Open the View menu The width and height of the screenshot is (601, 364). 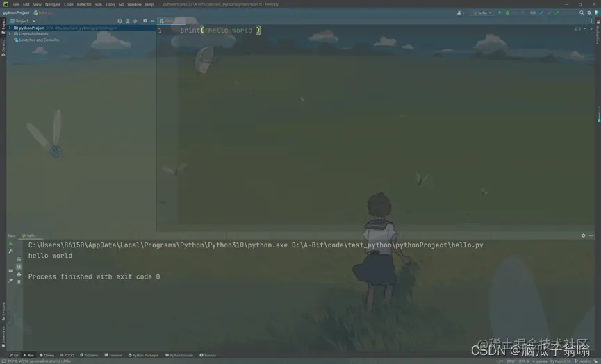38,4
